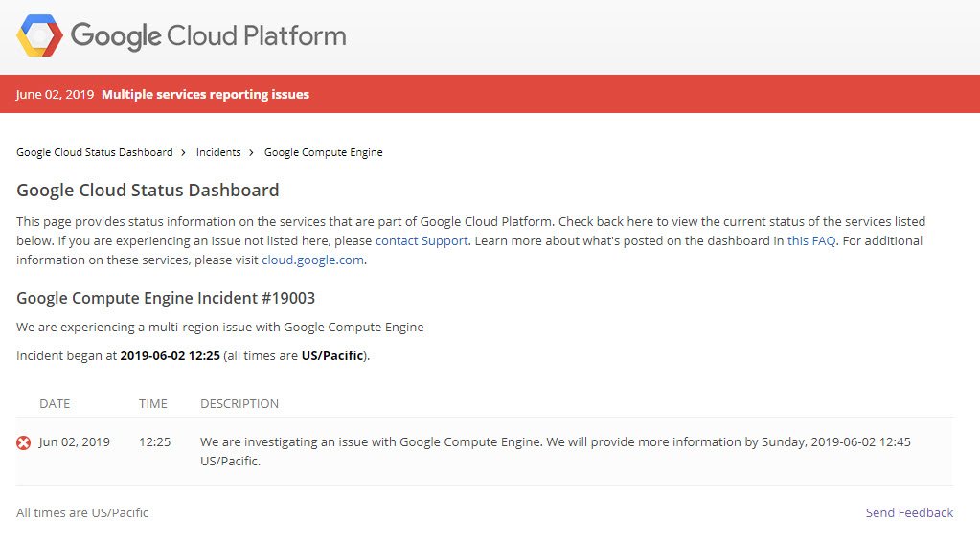Click the Jun 02, 2019 date cell

point(75,441)
